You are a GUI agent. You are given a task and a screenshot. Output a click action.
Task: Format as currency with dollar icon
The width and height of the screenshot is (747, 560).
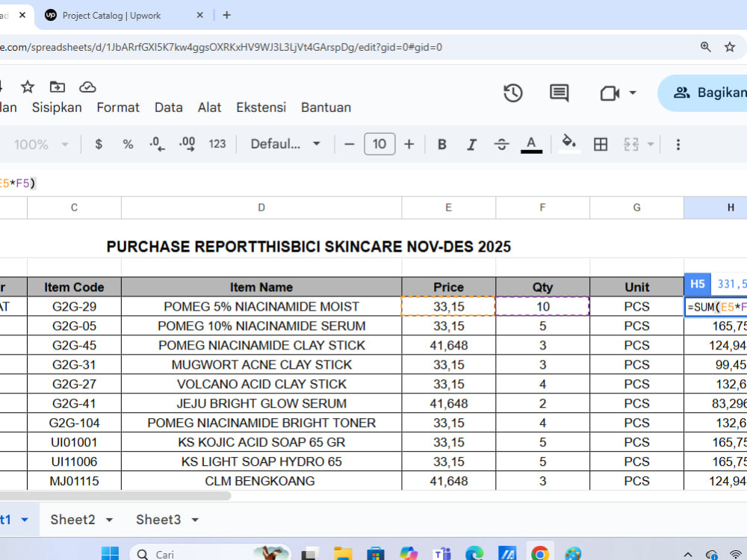pyautogui.click(x=99, y=144)
